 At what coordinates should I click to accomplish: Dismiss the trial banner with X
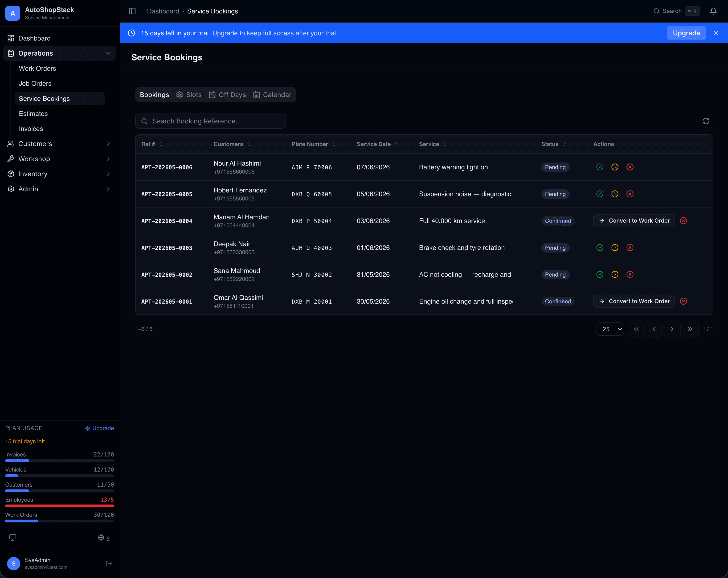pos(716,33)
